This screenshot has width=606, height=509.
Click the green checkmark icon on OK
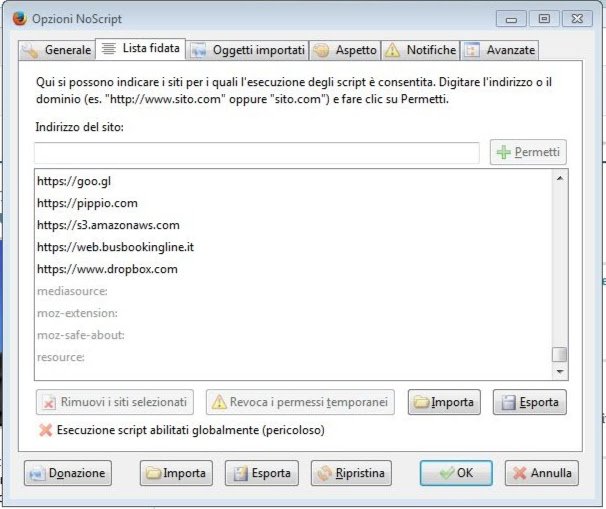(447, 473)
